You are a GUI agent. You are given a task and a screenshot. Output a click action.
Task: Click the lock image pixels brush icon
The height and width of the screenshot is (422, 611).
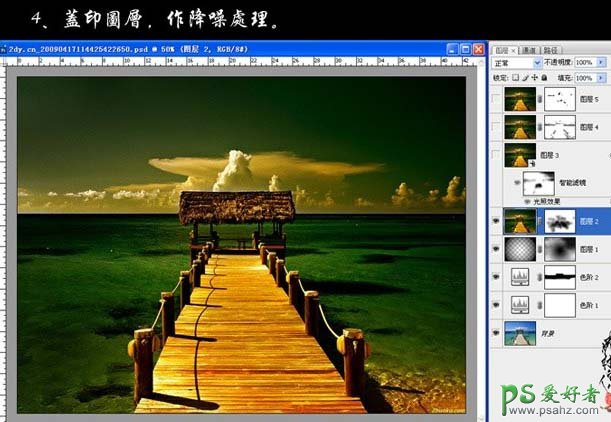526,77
